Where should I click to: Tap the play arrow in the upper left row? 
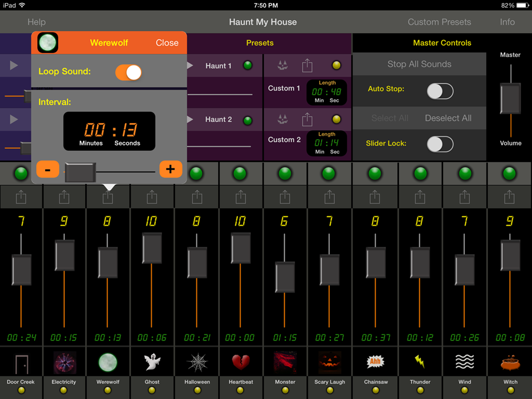(x=14, y=65)
